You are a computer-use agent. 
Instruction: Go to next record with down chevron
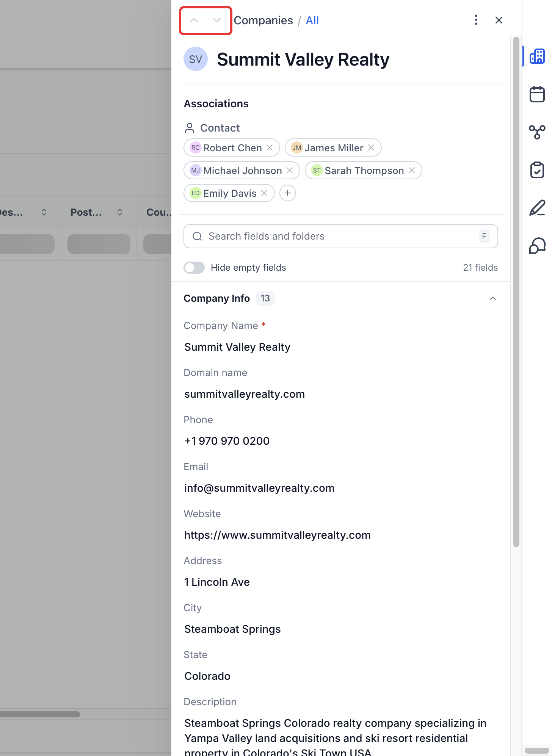(x=217, y=20)
